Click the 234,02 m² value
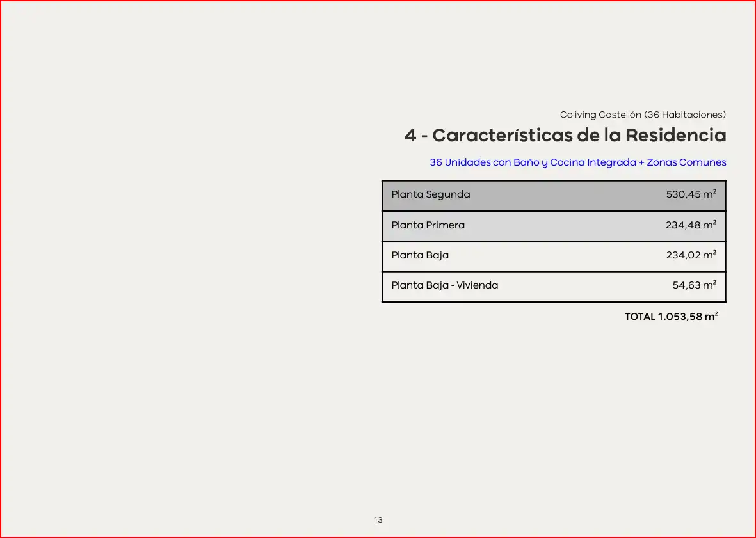Image resolution: width=756 pixels, height=538 pixels. click(691, 255)
